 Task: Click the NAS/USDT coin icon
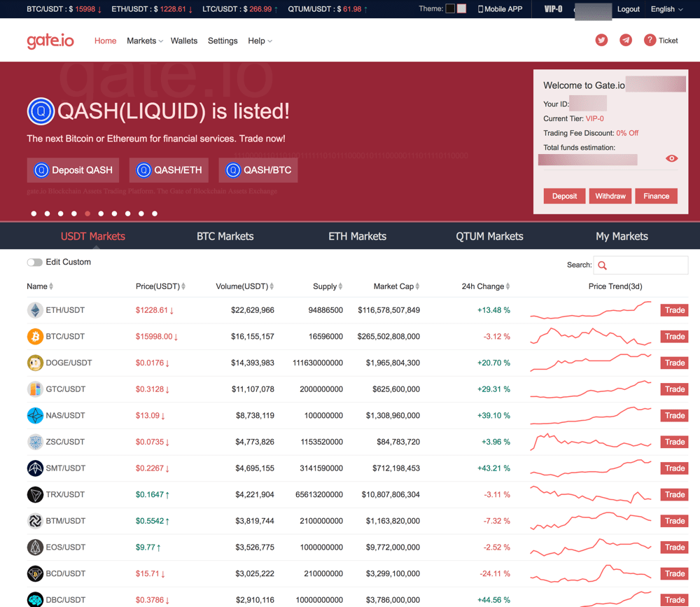(35, 415)
